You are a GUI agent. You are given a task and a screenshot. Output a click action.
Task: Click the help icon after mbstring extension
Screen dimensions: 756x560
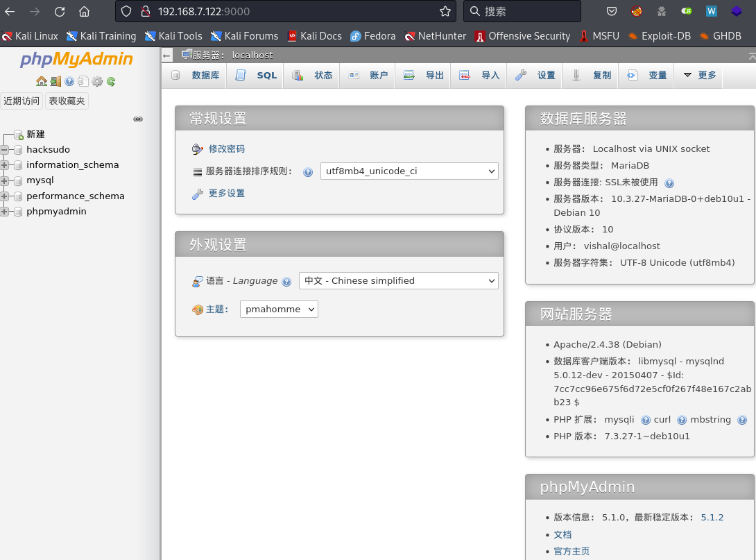click(742, 420)
